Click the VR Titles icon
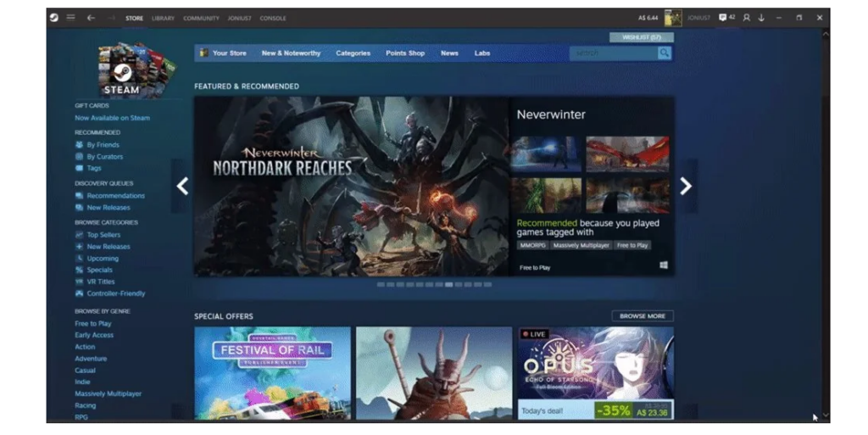This screenshot has width=868, height=435. pyautogui.click(x=79, y=282)
